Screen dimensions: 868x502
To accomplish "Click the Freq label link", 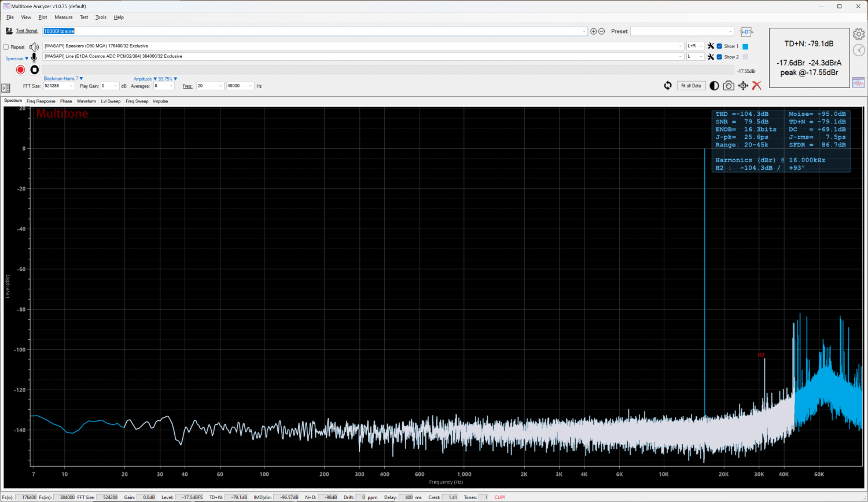I will (x=187, y=86).
